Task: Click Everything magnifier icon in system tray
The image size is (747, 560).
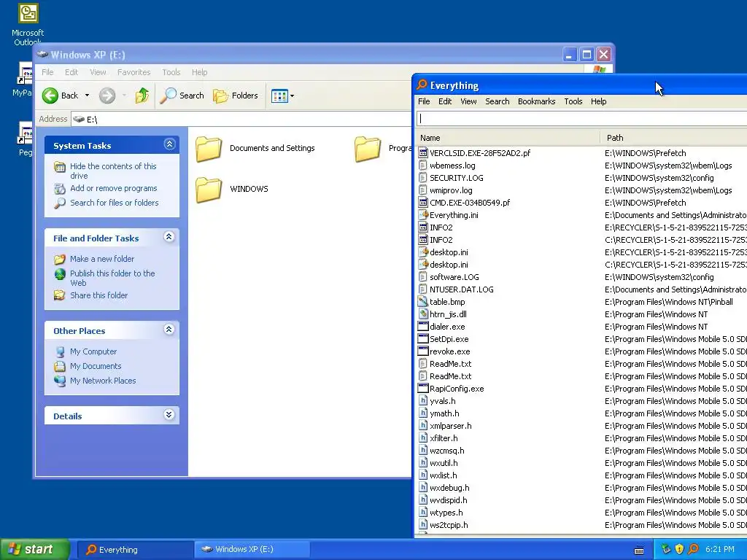Action: [693, 549]
